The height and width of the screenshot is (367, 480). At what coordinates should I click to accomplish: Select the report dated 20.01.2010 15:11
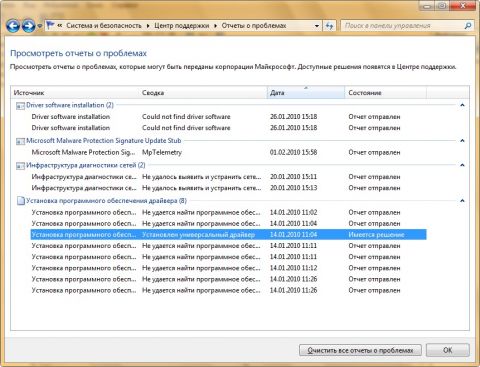(228, 177)
